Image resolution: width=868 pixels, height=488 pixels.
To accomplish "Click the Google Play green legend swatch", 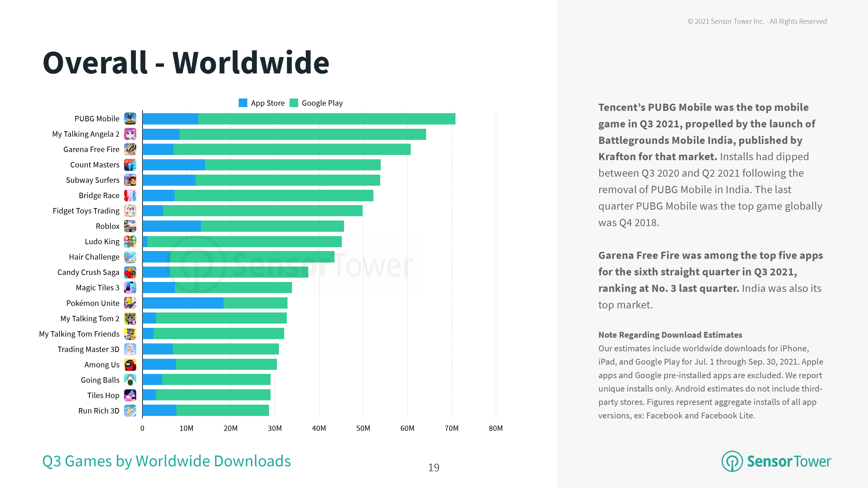I will 294,103.
